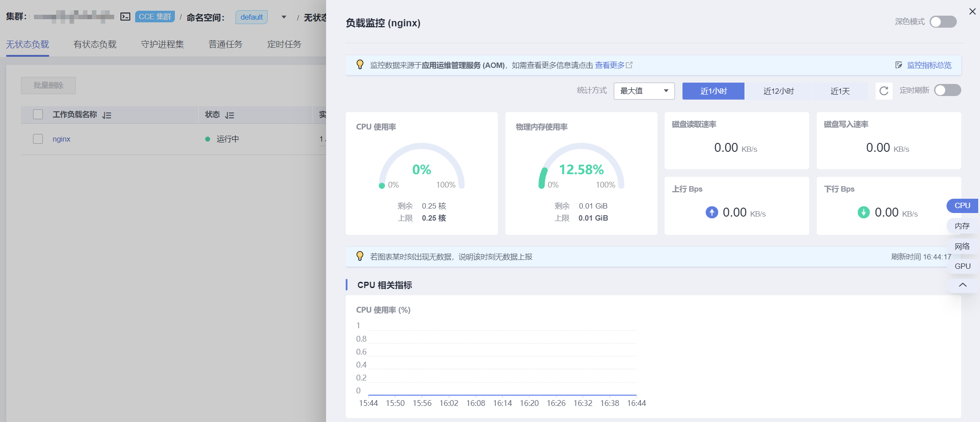
Task: Click the download arrow icon in 下行 Bps
Action: (864, 213)
